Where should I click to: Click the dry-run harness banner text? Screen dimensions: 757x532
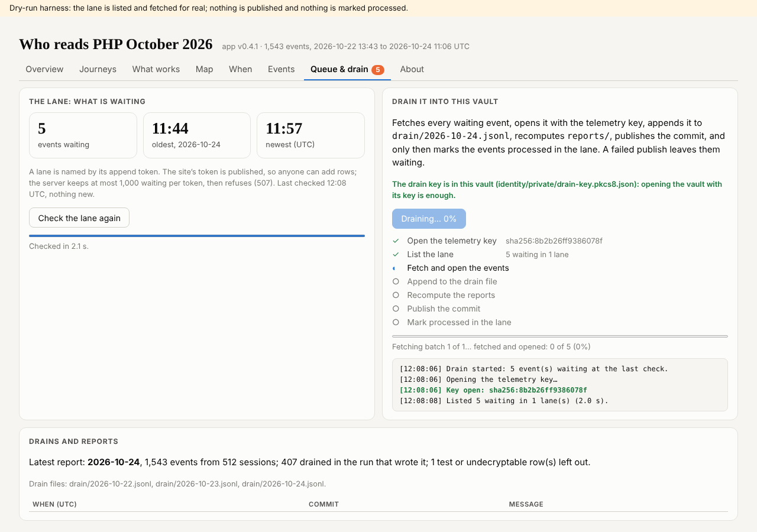pos(208,8)
